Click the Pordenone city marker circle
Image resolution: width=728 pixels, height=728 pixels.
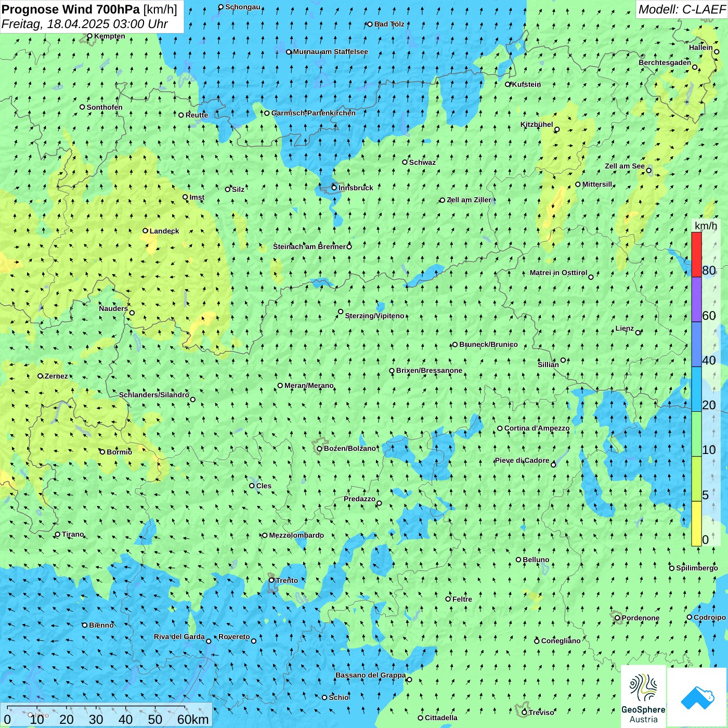617,618
